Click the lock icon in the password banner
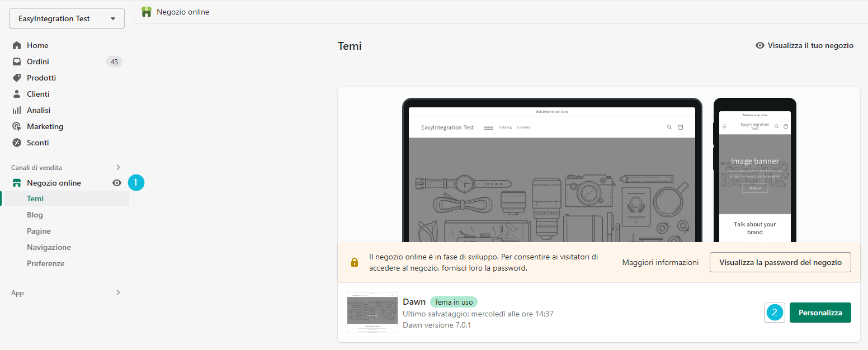868x350 pixels. (x=354, y=262)
